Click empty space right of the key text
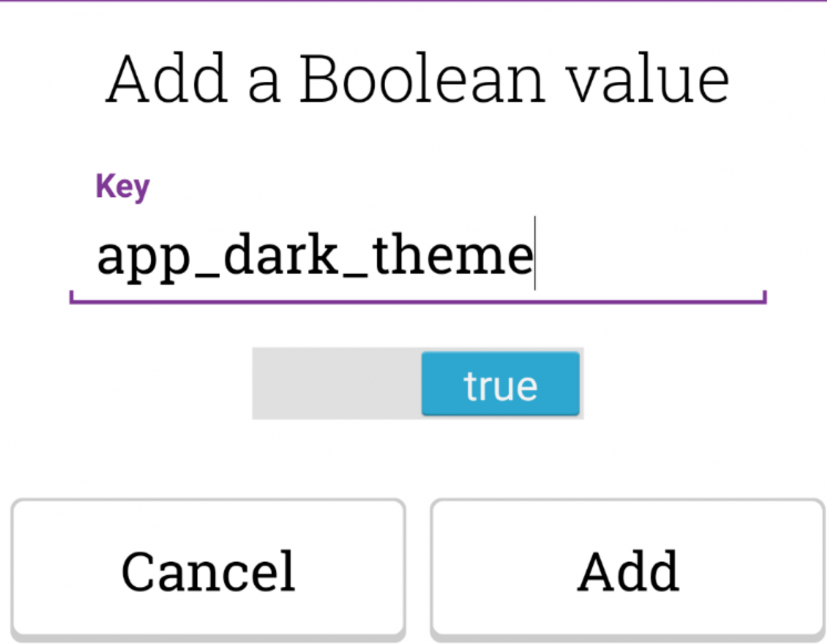 pyautogui.click(x=648, y=257)
